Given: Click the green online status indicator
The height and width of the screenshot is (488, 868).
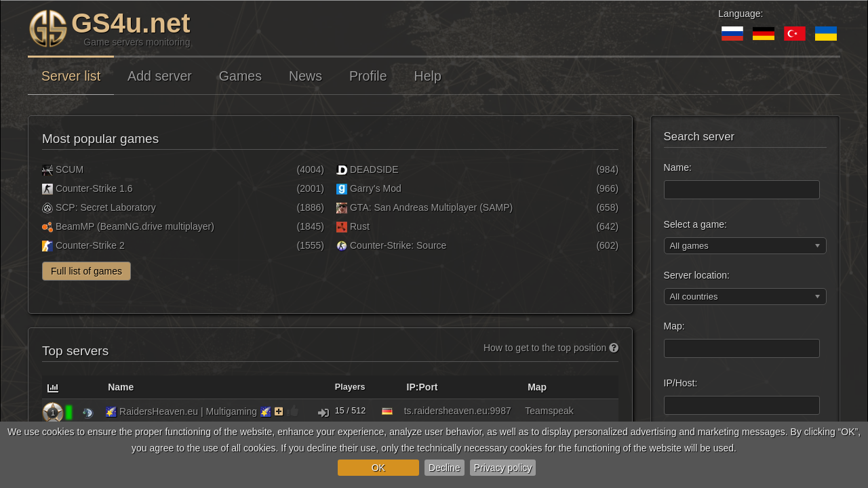Looking at the screenshot, I should click(x=69, y=412).
